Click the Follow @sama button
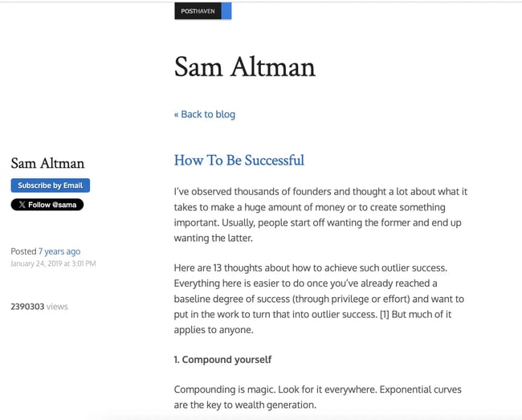Screen dimensions: 522x420 coord(47,205)
